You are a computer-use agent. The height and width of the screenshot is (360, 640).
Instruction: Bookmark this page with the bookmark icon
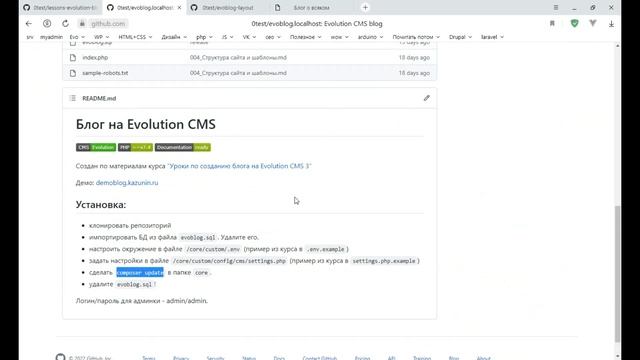click(x=552, y=24)
